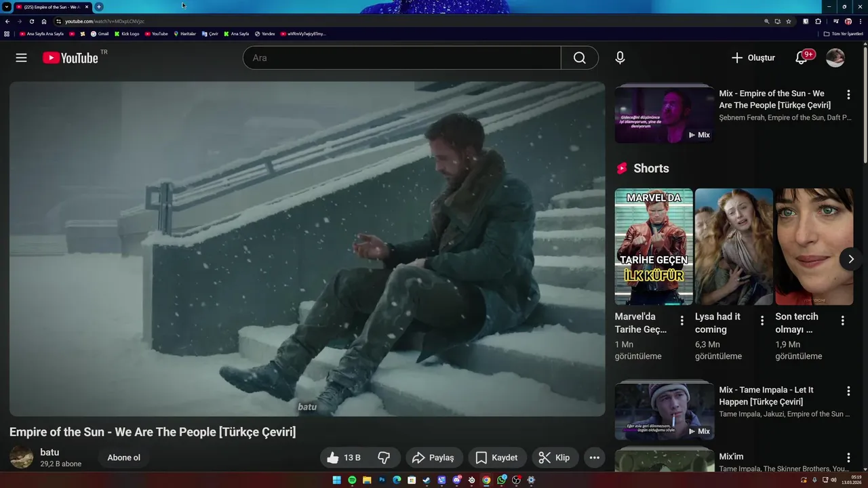Focus the Ara search field

(402, 58)
